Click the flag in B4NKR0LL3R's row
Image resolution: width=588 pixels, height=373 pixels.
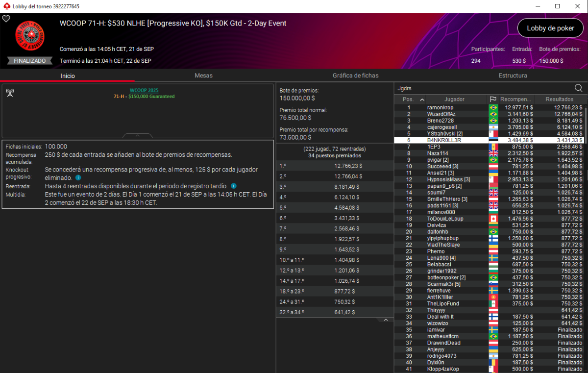(x=493, y=140)
